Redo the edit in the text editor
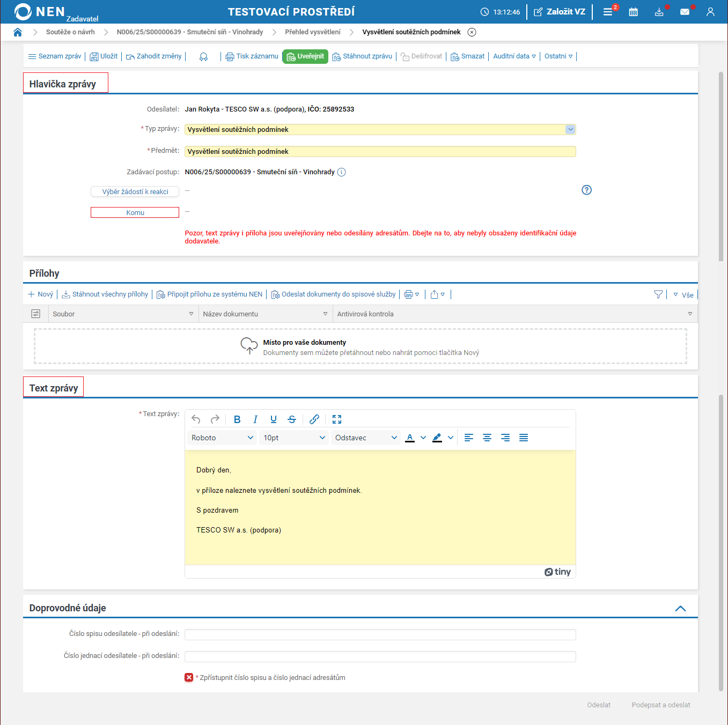This screenshot has height=725, width=728. (x=215, y=419)
